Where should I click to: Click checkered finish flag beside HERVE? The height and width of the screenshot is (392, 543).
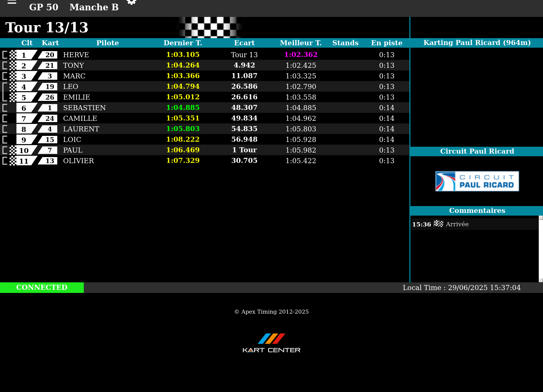point(13,55)
